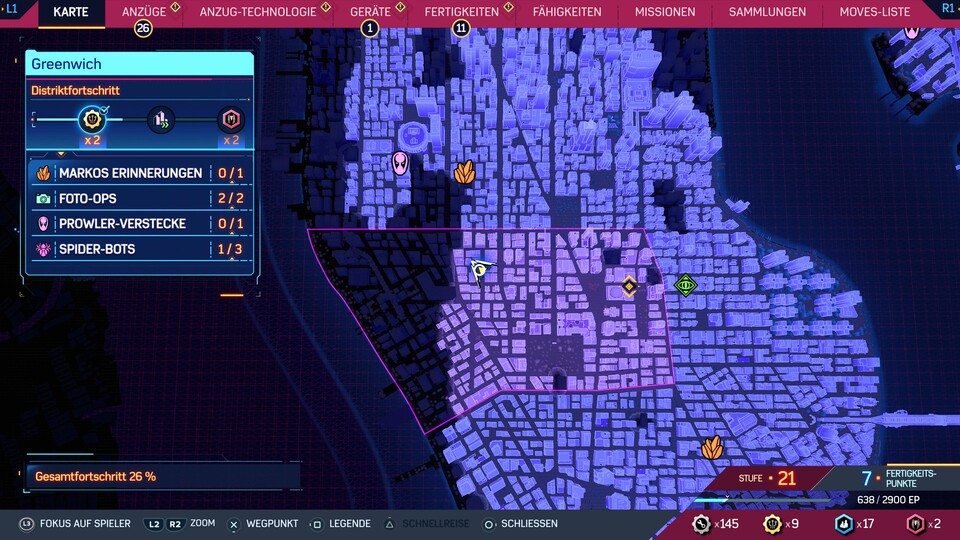
Task: Click the player position arrow marker
Action: (x=481, y=271)
